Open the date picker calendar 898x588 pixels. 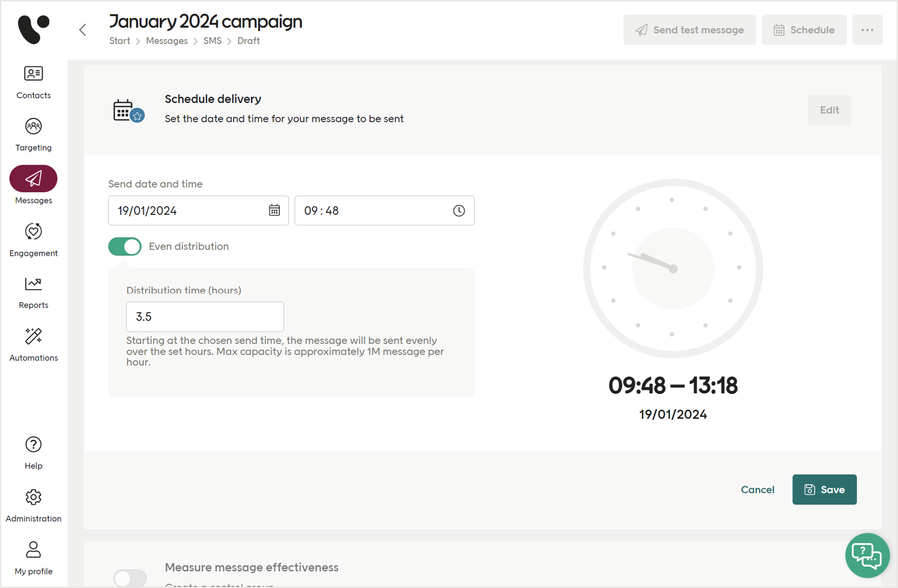click(x=274, y=210)
